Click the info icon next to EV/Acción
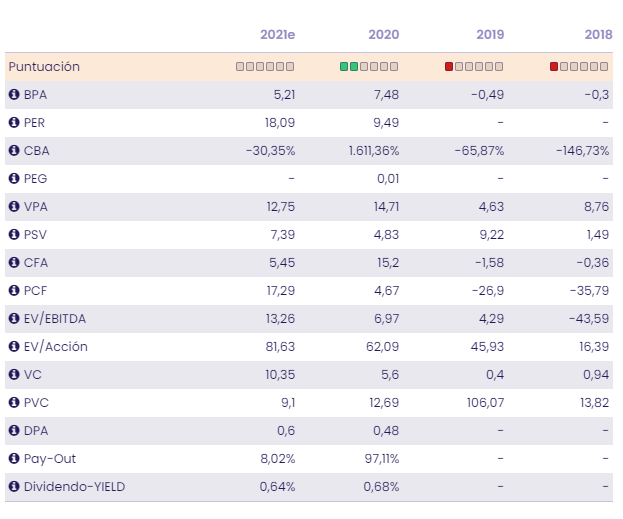Screen dimensions: 623x519 pyautogui.click(x=14, y=347)
